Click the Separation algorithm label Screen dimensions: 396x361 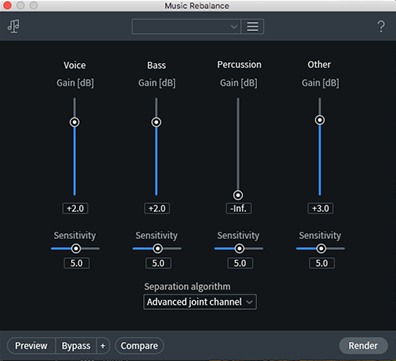point(187,286)
